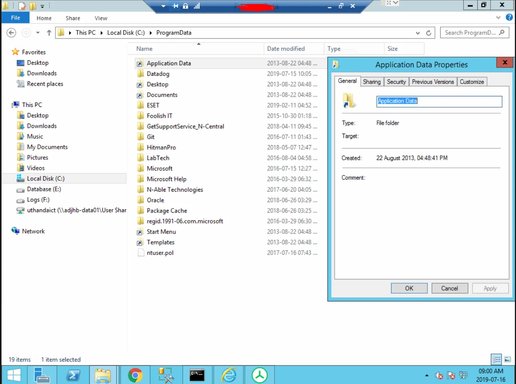Screen dimensions: 516x384
Task: Select the Foolish IT folder
Action: tap(159, 116)
